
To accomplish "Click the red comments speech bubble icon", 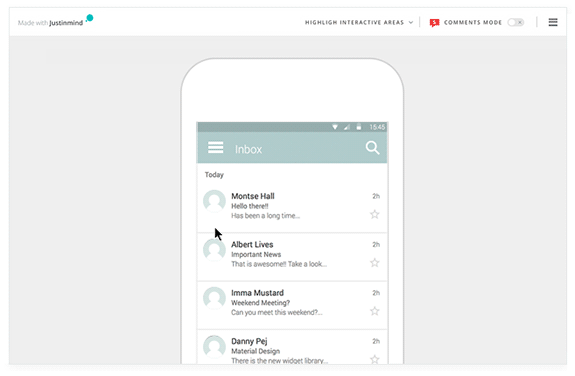I will click(x=434, y=23).
